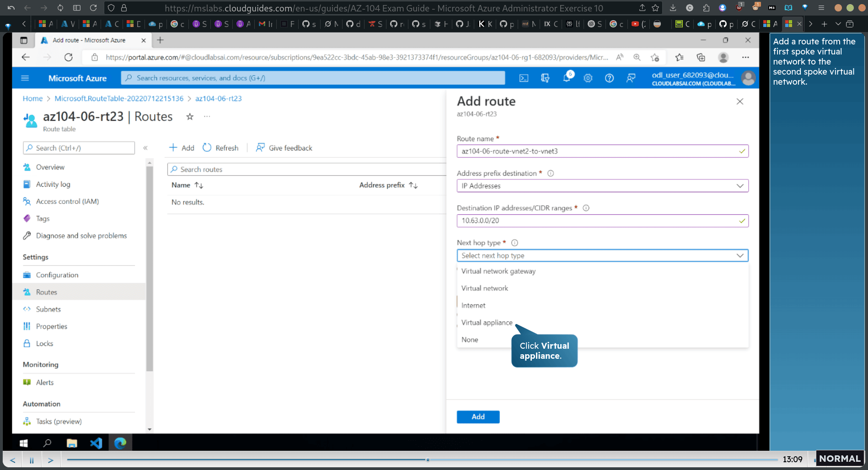Open Cloud Shell icon
The height and width of the screenshot is (470, 868).
[x=524, y=78]
